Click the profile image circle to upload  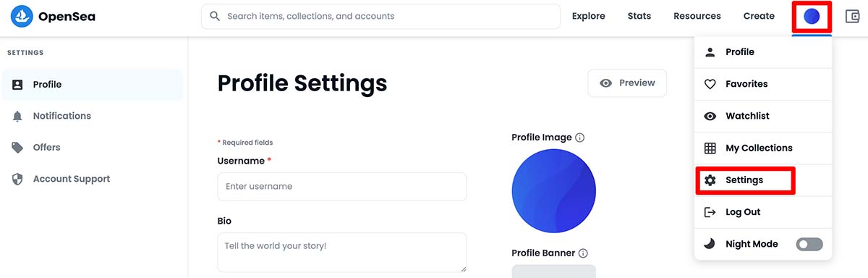click(553, 191)
